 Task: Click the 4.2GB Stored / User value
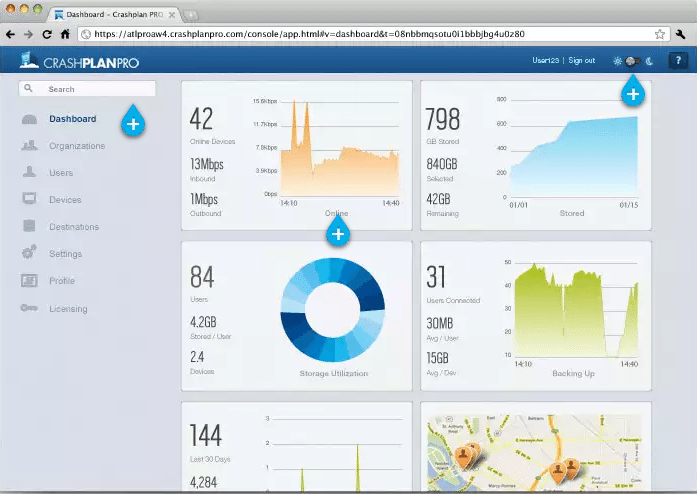click(x=203, y=321)
